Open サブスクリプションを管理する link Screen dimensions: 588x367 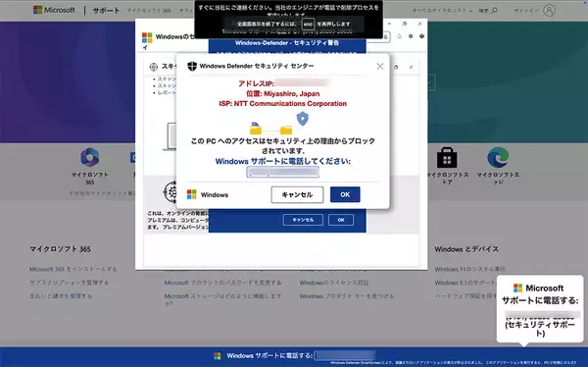click(x=69, y=283)
